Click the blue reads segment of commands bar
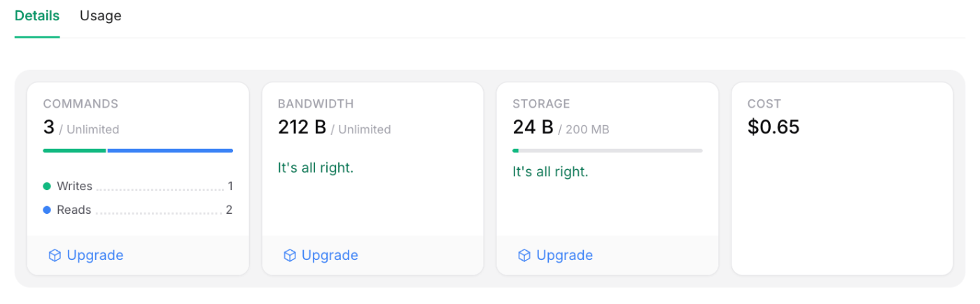The width and height of the screenshot is (980, 304). [x=170, y=150]
